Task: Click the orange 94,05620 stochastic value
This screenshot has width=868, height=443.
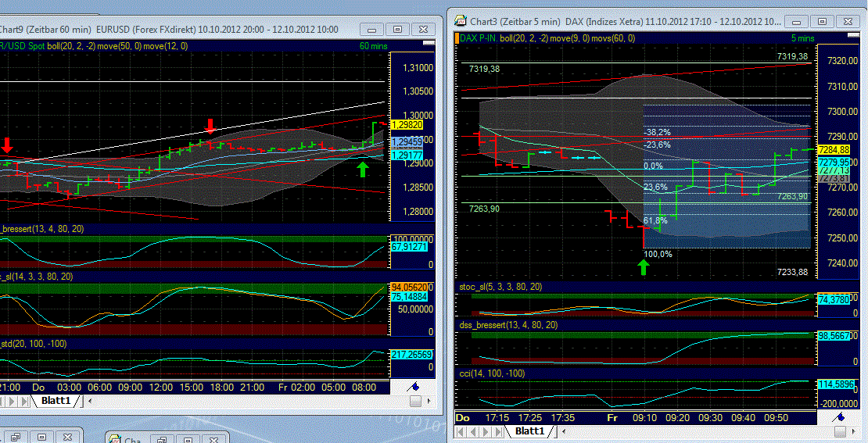Action: coord(411,287)
